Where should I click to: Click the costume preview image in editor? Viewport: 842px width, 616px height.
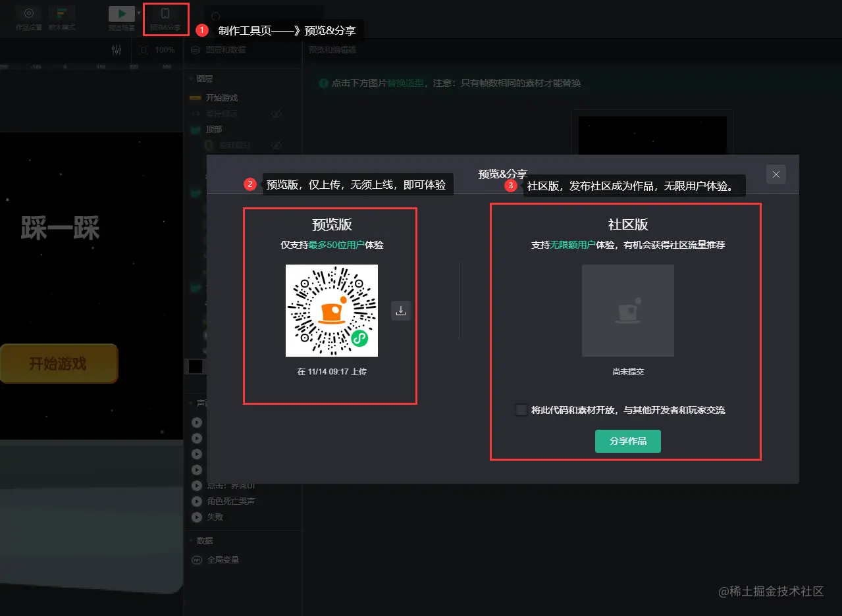pyautogui.click(x=652, y=135)
